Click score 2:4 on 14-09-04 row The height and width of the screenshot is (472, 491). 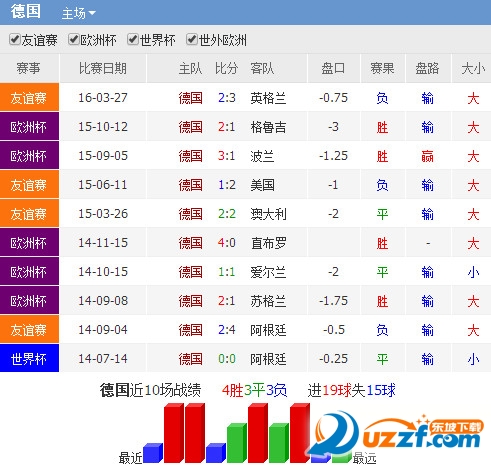pos(227,330)
